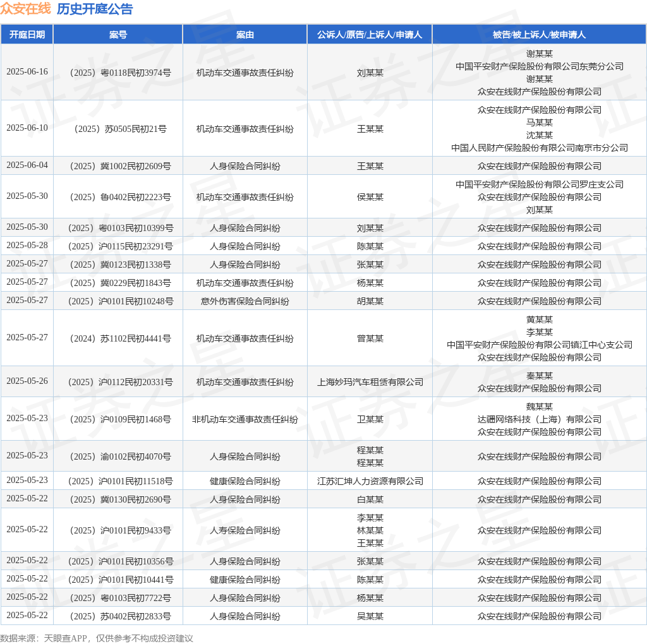The image size is (647, 644).
Task: Click the 历史开庭公告 title text
Action: coord(95,9)
